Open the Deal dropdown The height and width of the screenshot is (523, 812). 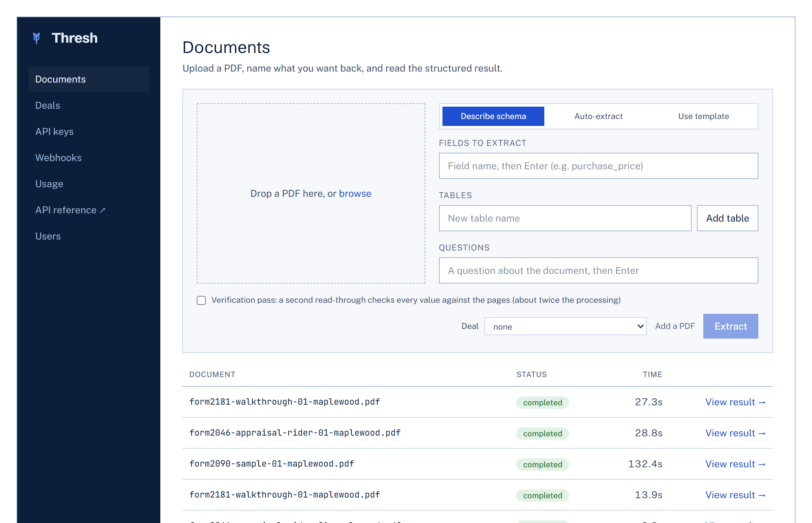coord(565,326)
